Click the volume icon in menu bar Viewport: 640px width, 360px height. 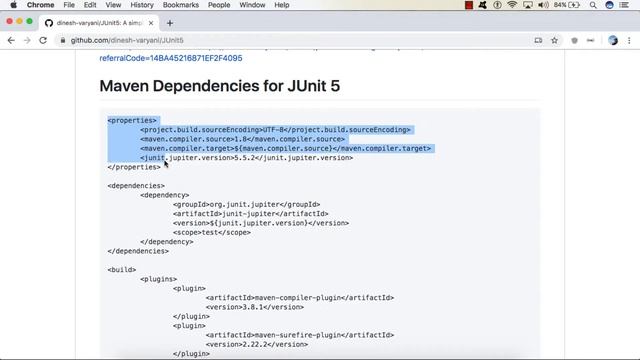coord(543,5)
